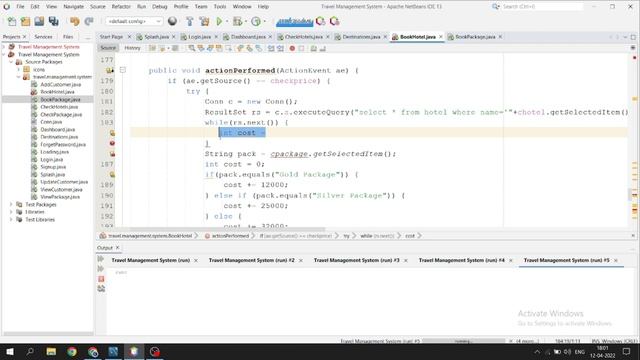The height and width of the screenshot is (360, 640).
Task: Open the Debug Project dropdown arrow
Action: [246, 21]
